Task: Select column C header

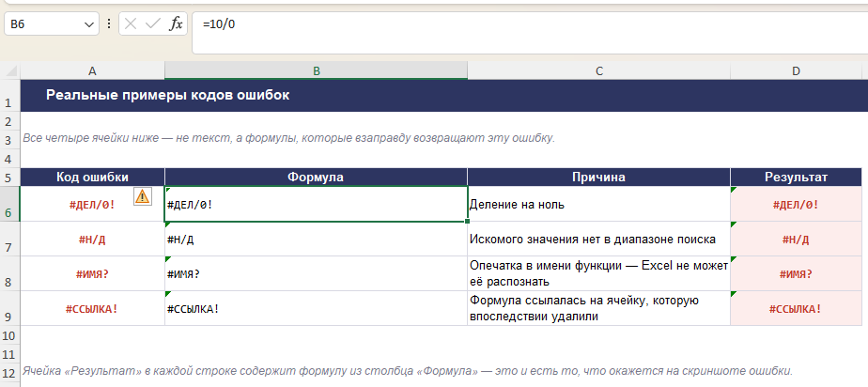Action: [599, 70]
